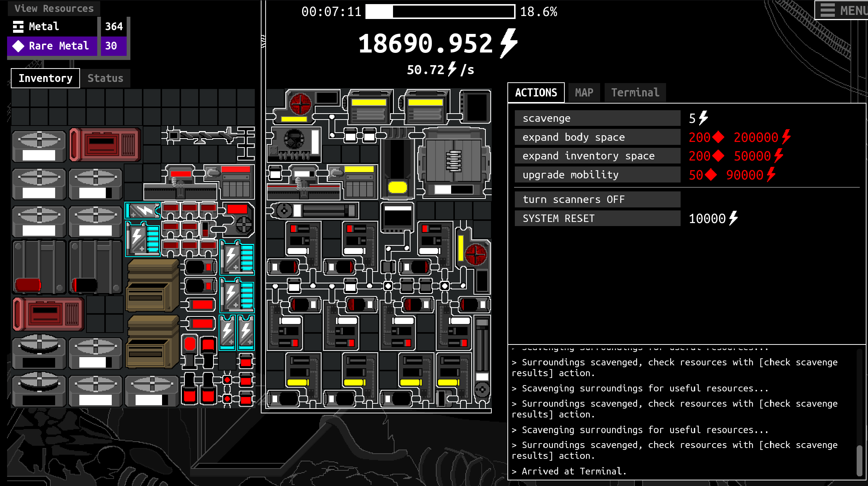Click expand inventory space action
The image size is (868, 486).
(x=598, y=156)
